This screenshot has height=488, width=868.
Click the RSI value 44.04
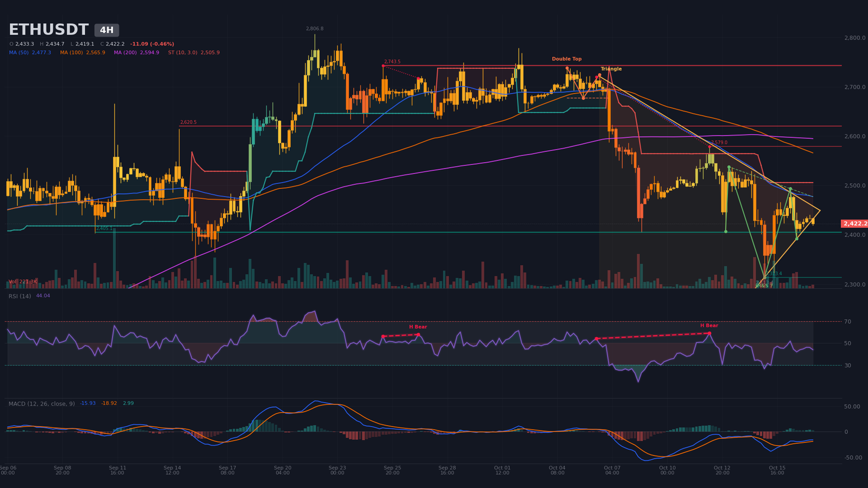(43, 296)
